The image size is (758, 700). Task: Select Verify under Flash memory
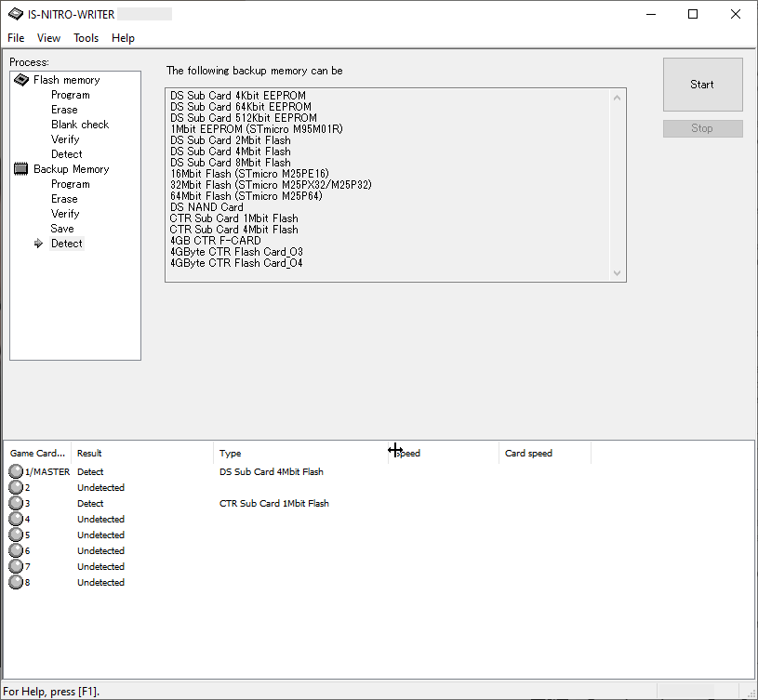coord(65,139)
